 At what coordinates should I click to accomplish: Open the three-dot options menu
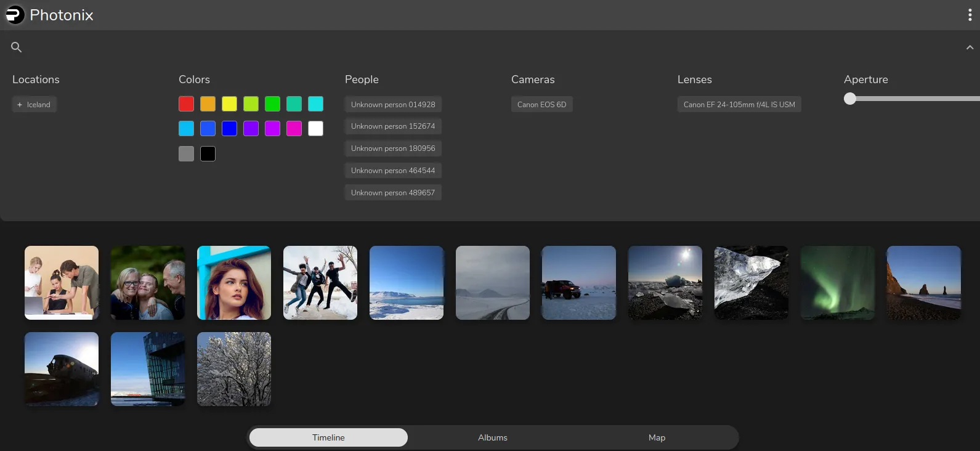click(x=970, y=15)
